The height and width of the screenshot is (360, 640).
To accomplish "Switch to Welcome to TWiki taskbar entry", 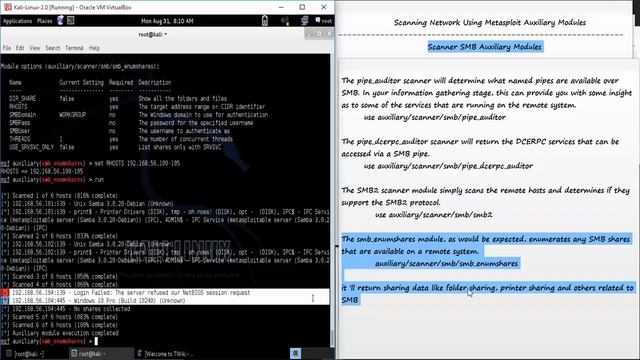I will coord(165,353).
